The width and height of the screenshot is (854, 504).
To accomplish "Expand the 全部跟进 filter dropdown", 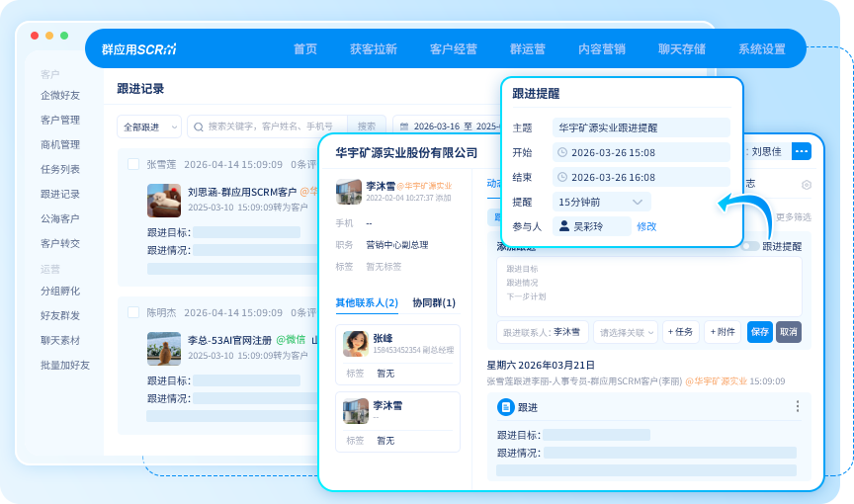I will point(149,126).
